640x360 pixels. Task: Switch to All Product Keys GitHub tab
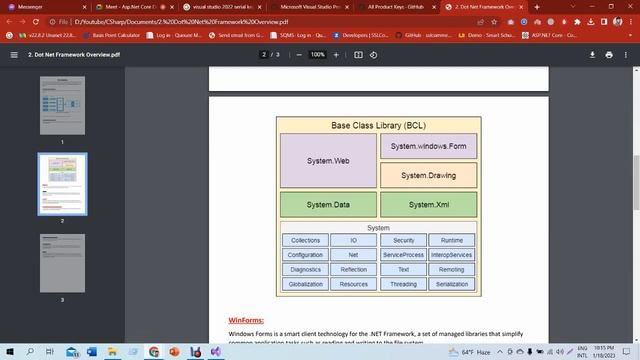coord(396,7)
